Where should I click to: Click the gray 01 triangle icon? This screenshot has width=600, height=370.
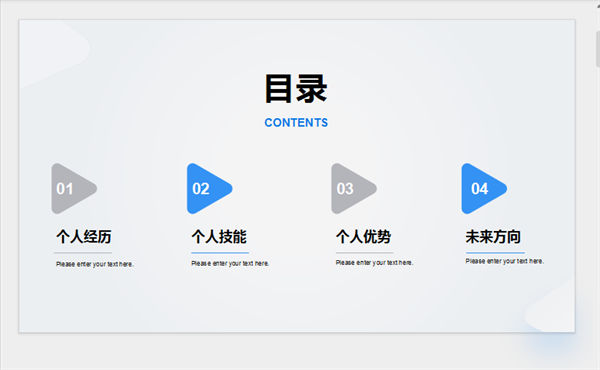[x=73, y=189]
